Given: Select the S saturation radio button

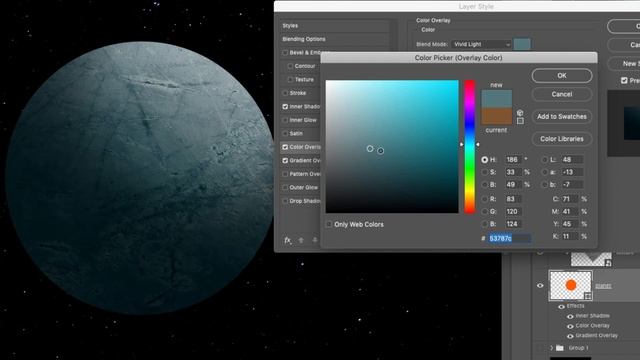Looking at the screenshot, I should (x=484, y=172).
